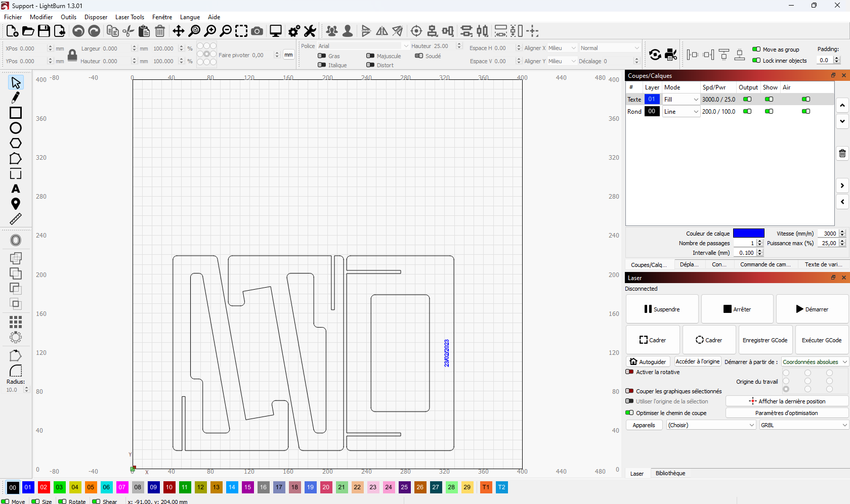Select the Ellipse drawing tool
The image size is (850, 504).
pos(15,128)
